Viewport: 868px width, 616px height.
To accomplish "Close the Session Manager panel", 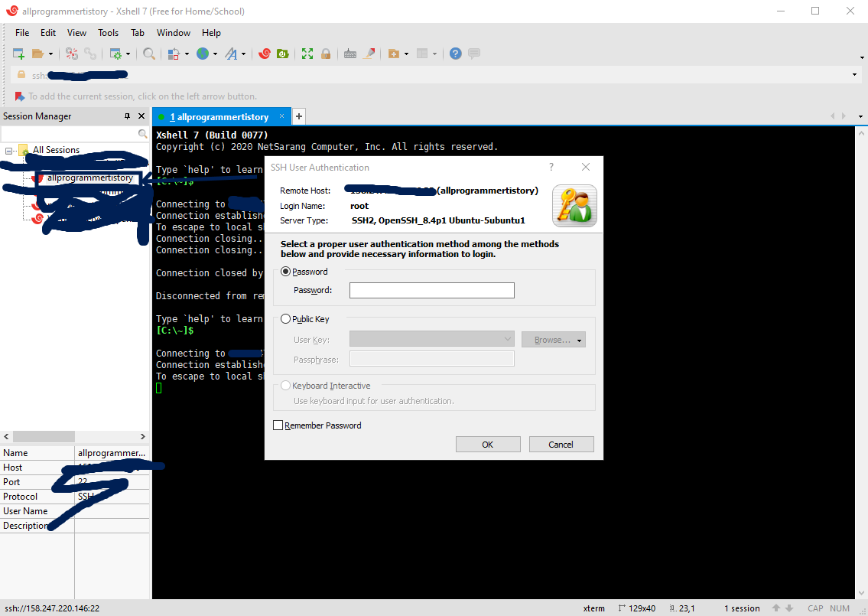I will [x=141, y=116].
